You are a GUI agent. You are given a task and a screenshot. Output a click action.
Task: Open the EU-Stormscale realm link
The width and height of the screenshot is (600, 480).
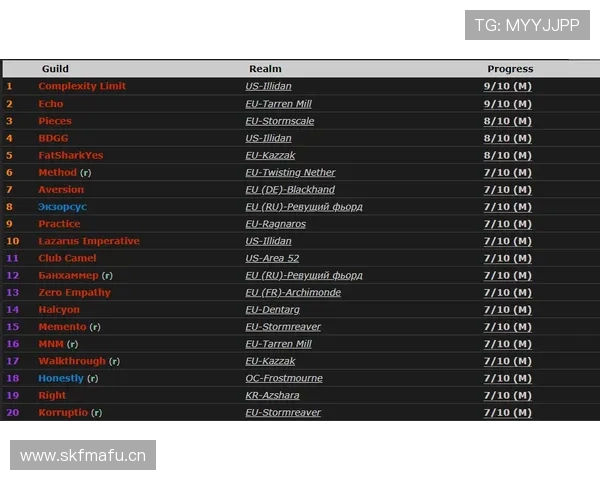pyautogui.click(x=280, y=121)
